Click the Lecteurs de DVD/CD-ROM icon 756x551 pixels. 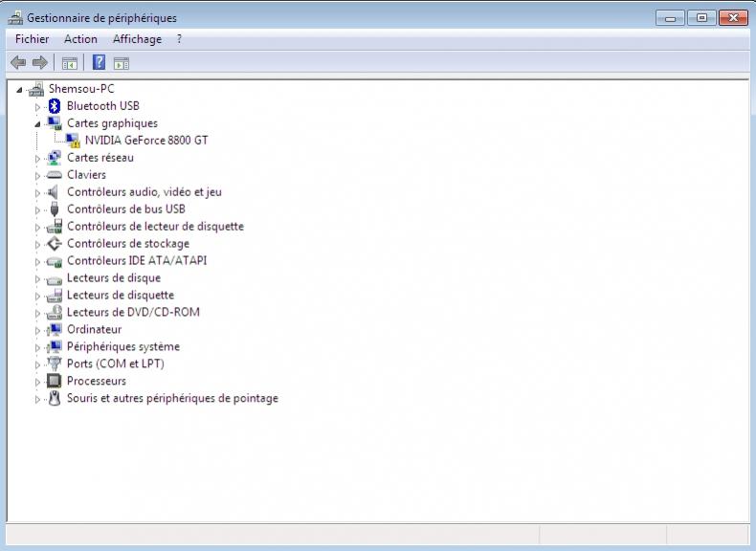(x=55, y=313)
